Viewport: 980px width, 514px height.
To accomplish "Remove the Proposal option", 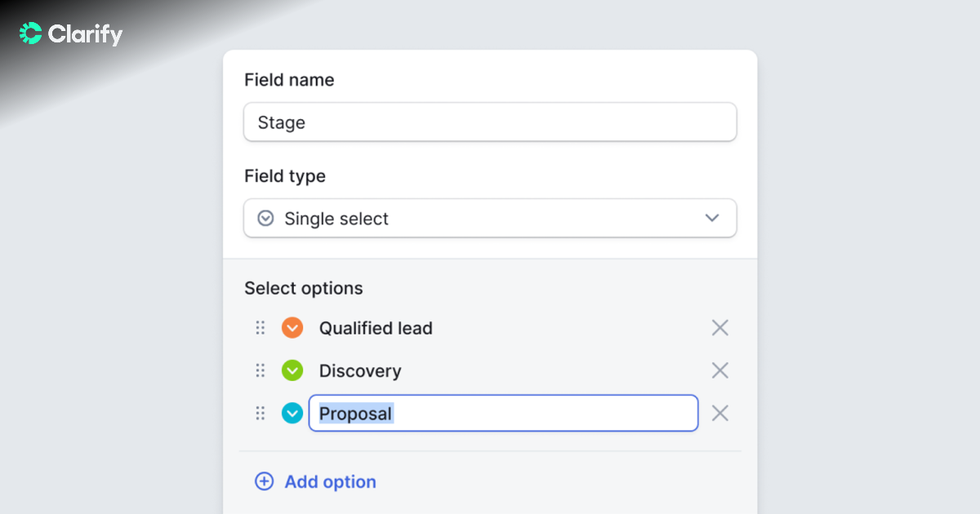I will pos(719,413).
